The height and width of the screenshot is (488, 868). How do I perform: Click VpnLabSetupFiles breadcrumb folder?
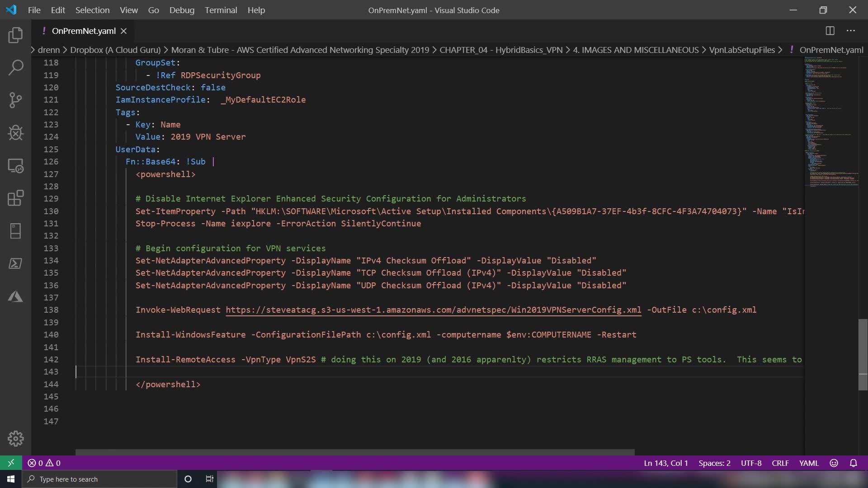pos(741,50)
